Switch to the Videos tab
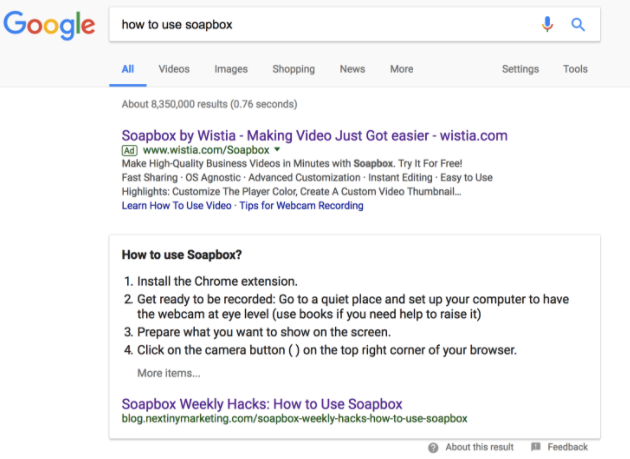The width and height of the screenshot is (630, 459). pos(174,69)
